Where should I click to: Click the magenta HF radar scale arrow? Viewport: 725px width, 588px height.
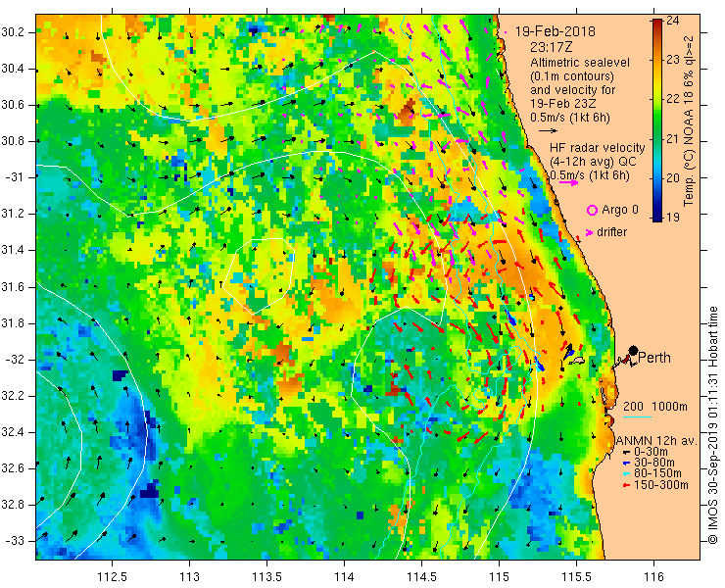pyautogui.click(x=568, y=182)
